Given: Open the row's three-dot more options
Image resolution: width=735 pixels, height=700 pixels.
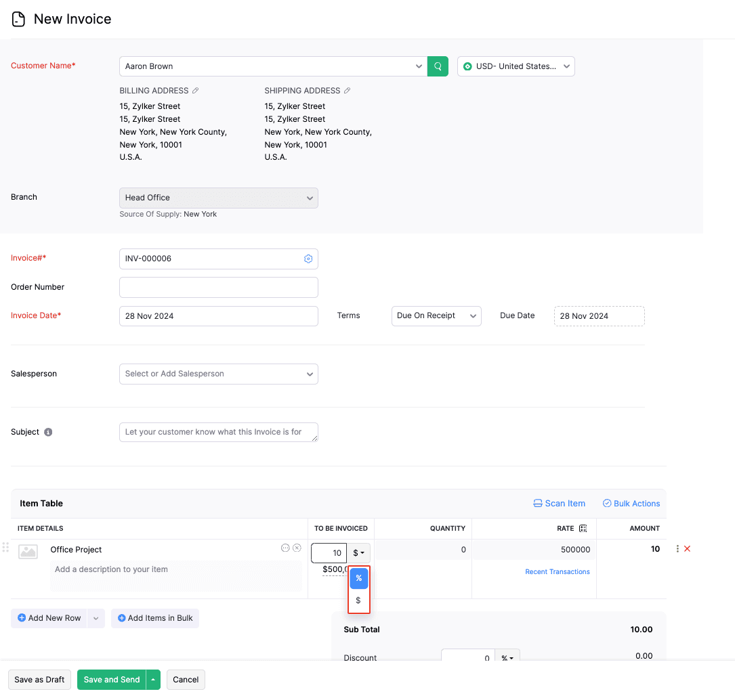Looking at the screenshot, I should click(x=677, y=549).
